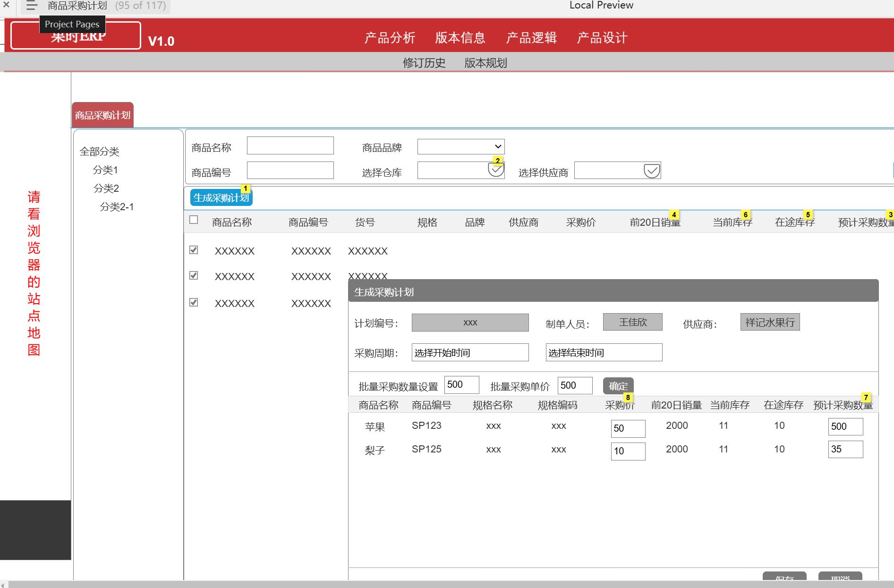Click 苹果 product name cell
Image resolution: width=894 pixels, height=588 pixels.
coord(375,427)
